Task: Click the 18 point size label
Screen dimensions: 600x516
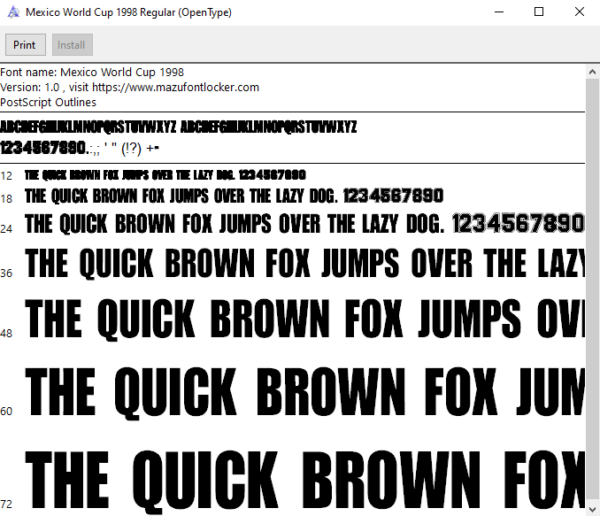Action: pos(7,199)
